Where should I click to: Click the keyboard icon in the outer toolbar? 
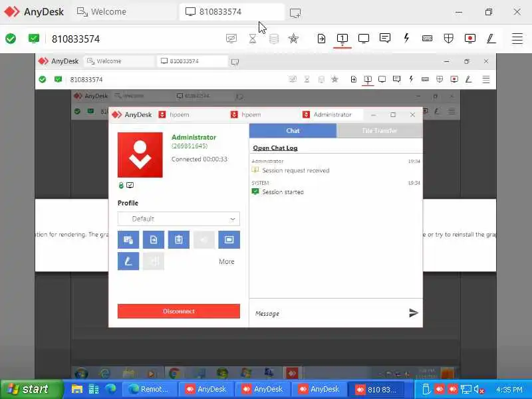point(427,39)
